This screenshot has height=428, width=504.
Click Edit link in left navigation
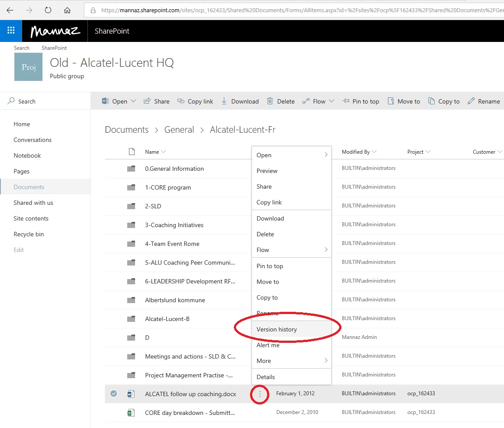point(19,250)
